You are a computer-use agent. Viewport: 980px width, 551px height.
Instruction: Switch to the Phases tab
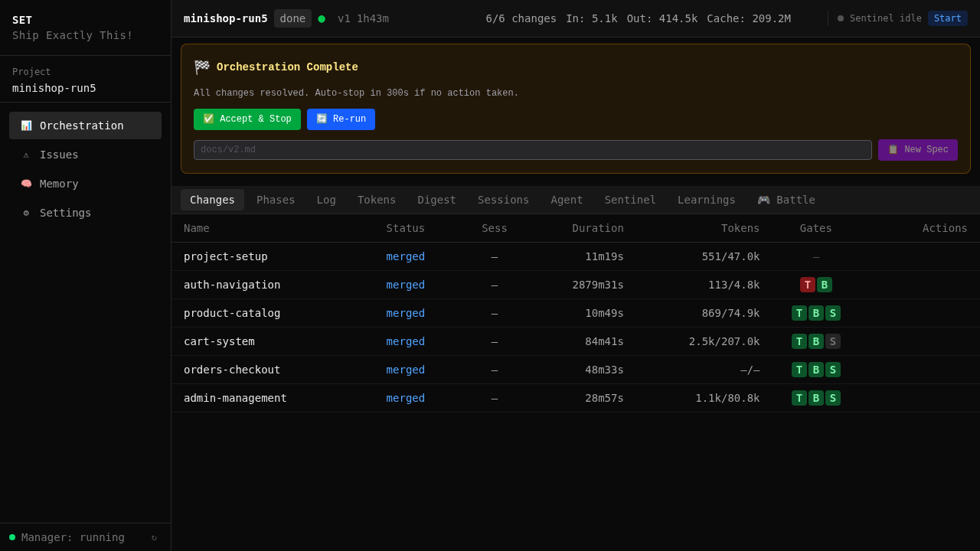[276, 200]
